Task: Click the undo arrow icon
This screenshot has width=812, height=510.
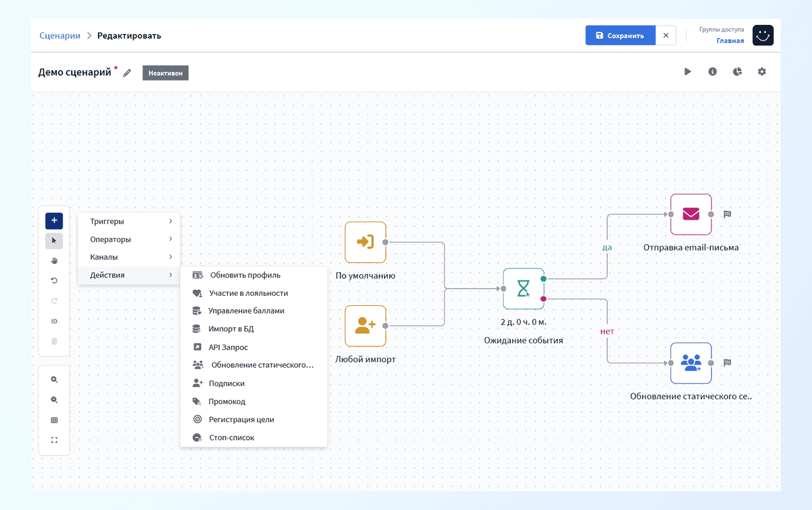Action: (54, 281)
